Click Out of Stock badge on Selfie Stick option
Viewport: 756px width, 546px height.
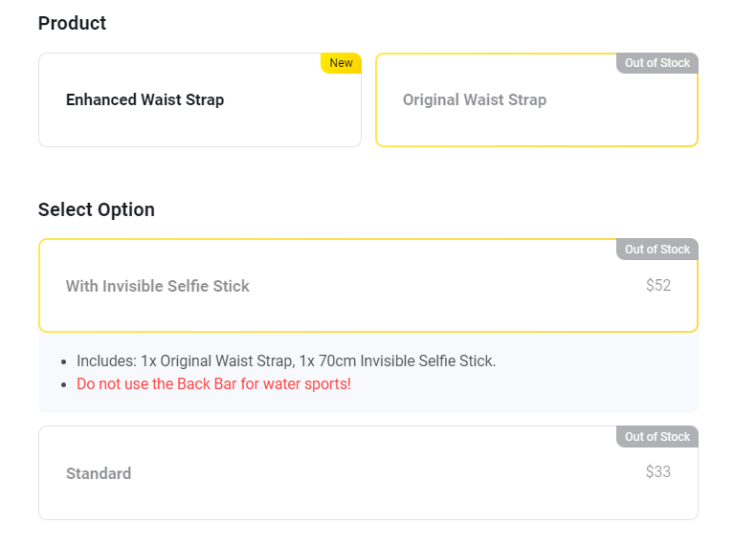click(x=657, y=250)
